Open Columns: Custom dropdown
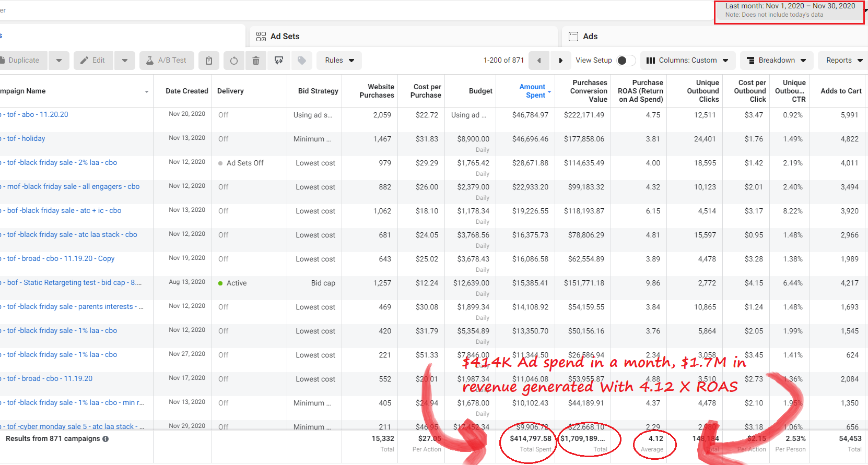Viewport: 868px width, 465px height. [x=687, y=61]
